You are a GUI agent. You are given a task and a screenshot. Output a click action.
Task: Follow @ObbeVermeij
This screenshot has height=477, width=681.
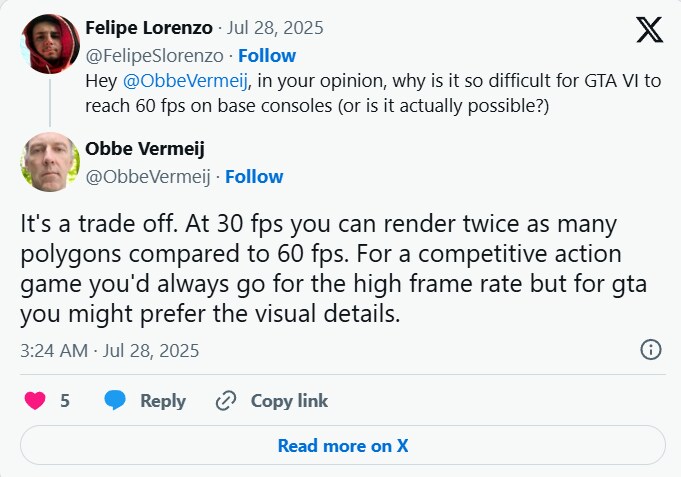(254, 177)
